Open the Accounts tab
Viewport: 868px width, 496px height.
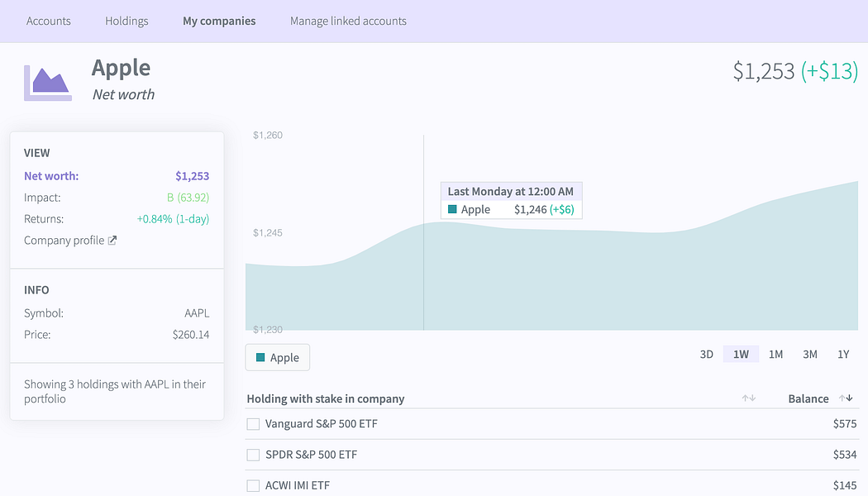point(49,21)
